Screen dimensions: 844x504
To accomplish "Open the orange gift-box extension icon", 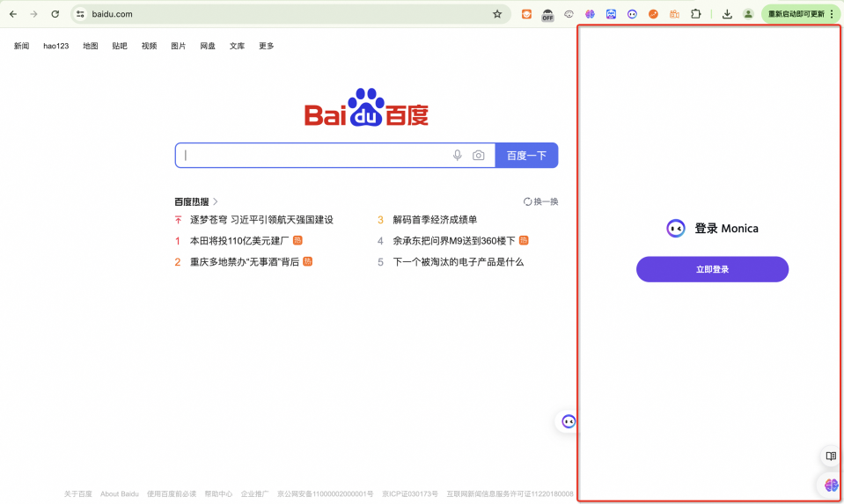I will [674, 14].
